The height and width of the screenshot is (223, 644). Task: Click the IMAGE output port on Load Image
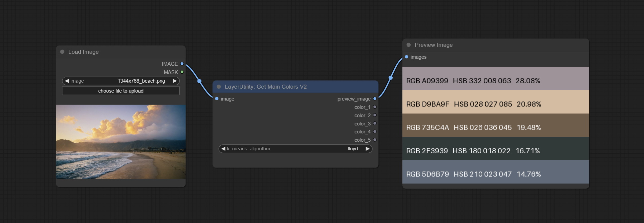182,64
